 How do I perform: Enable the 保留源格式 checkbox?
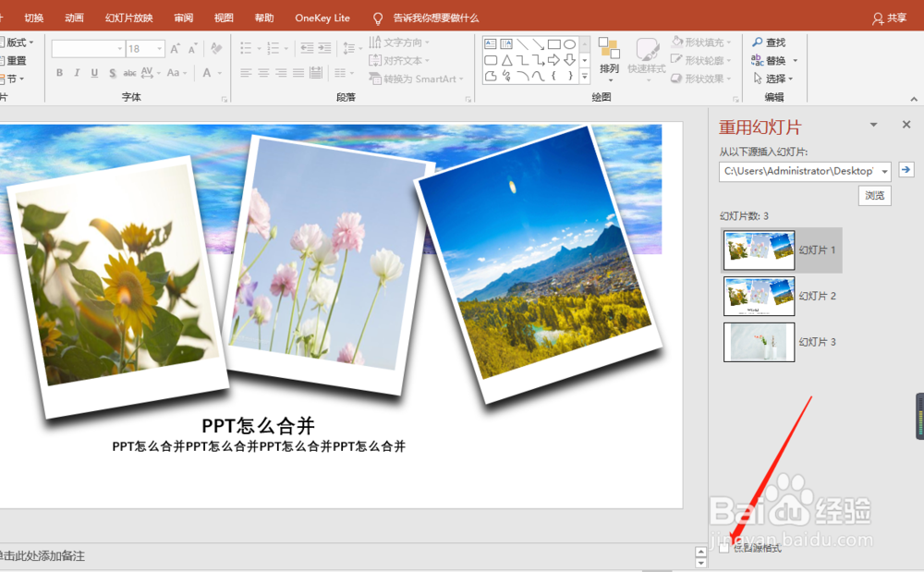tap(724, 546)
